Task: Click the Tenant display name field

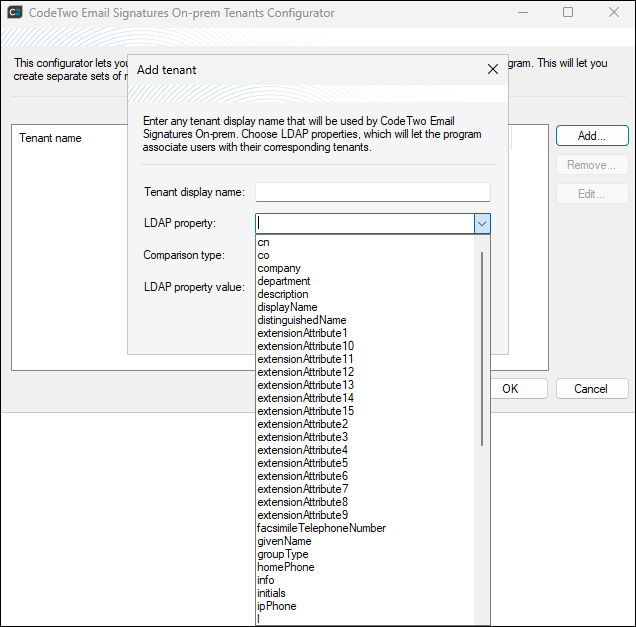Action: [x=373, y=192]
